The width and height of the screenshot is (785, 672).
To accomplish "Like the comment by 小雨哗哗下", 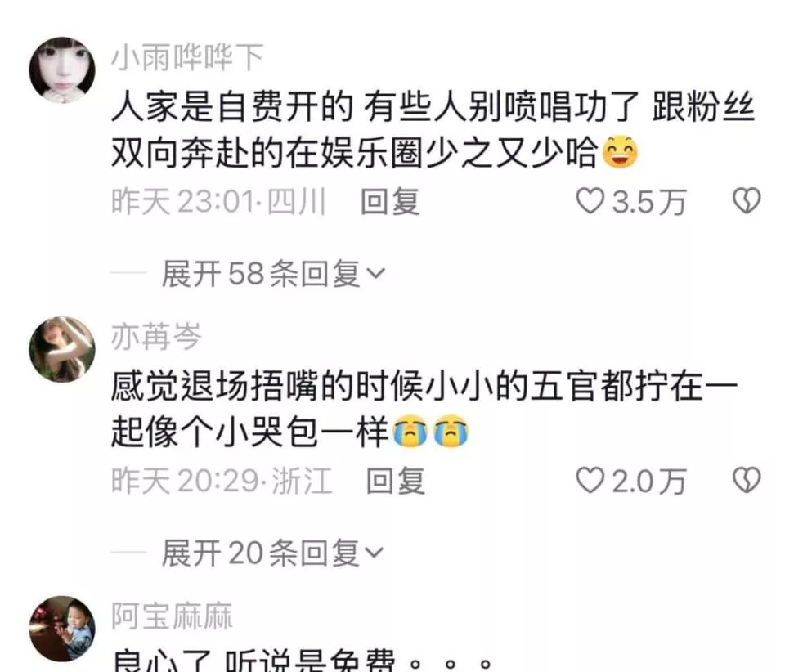I will 590,201.
